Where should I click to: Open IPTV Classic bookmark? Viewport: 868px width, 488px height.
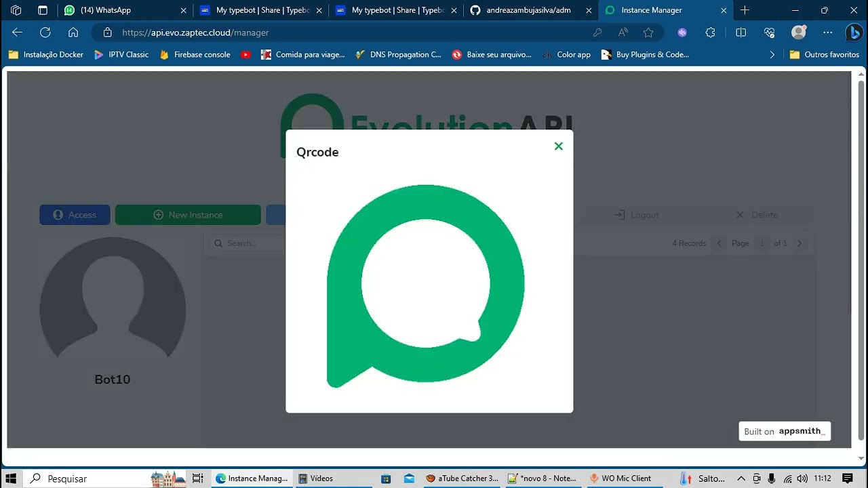click(x=121, y=54)
